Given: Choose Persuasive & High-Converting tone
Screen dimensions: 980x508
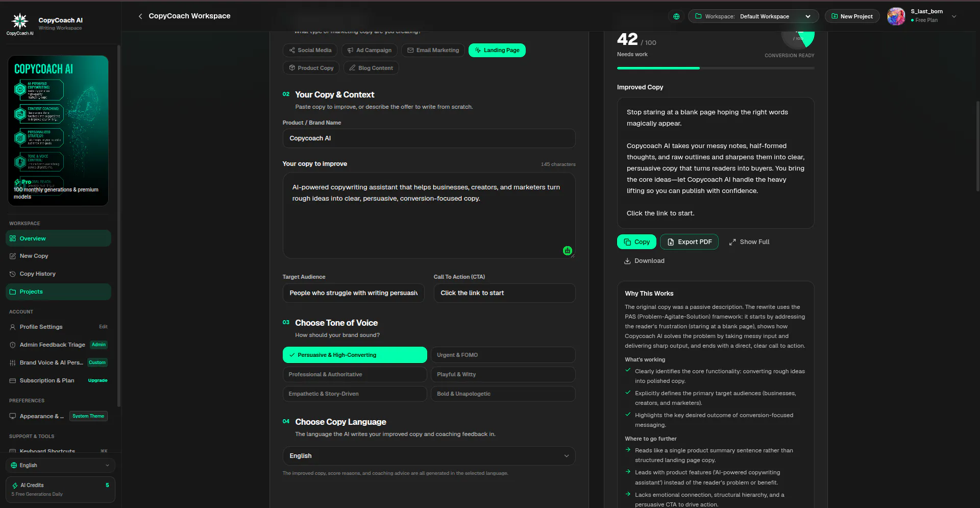Looking at the screenshot, I should (355, 355).
